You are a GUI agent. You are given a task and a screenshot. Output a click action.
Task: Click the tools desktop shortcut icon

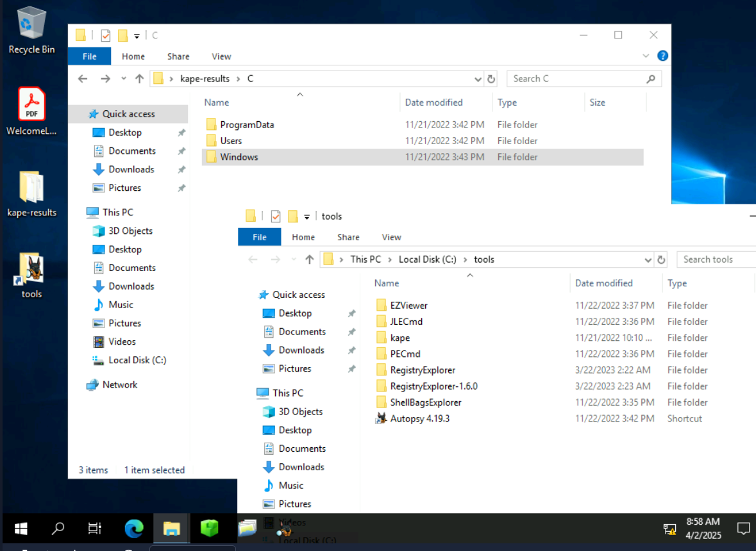31,271
